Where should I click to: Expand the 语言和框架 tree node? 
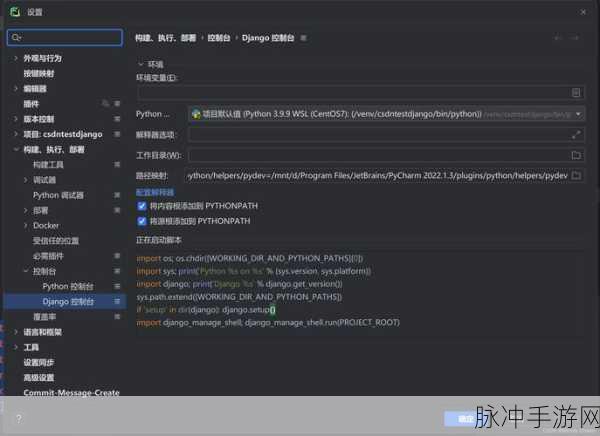(16, 332)
